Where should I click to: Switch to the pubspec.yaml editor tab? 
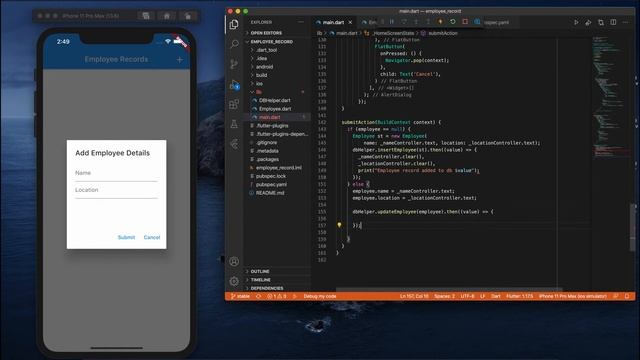point(496,22)
